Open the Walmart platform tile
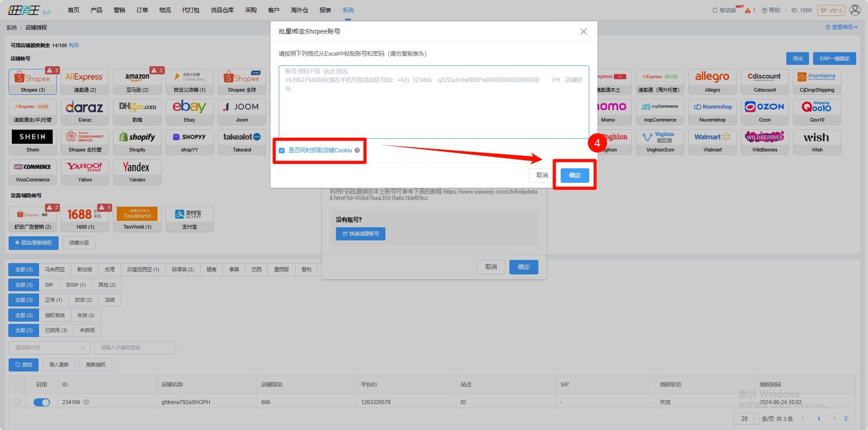868x430 pixels. point(712,142)
